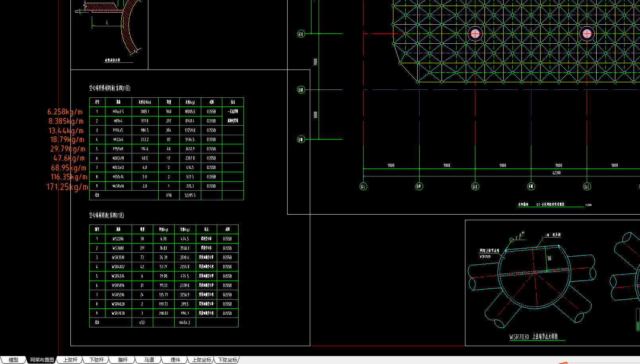Select the orange 29.79kg/m annotation
This screenshot has width=640, height=364.
click(x=68, y=149)
